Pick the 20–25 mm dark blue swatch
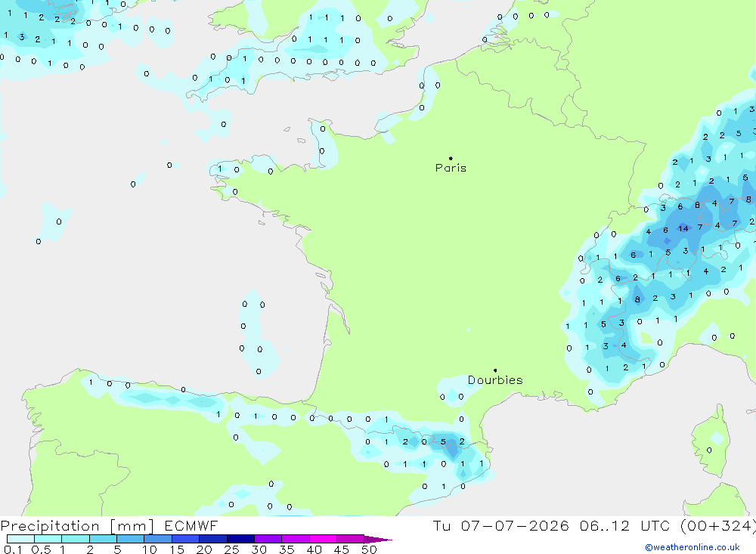 click(x=212, y=539)
